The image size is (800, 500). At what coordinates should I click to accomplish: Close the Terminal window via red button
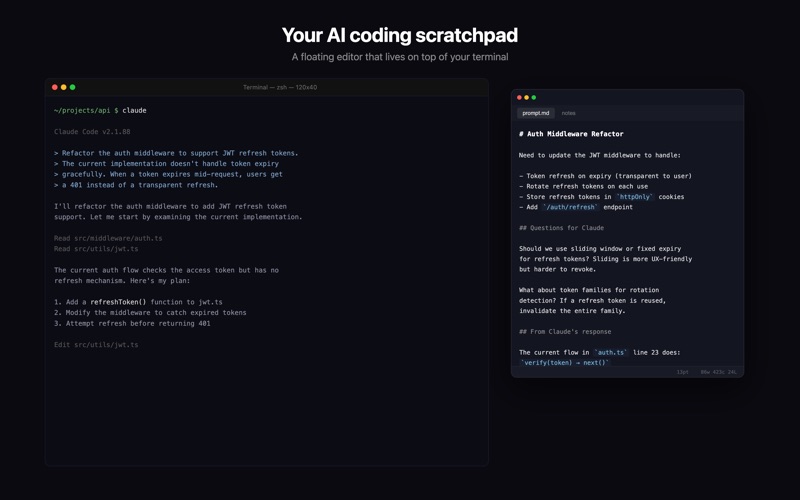coord(55,87)
